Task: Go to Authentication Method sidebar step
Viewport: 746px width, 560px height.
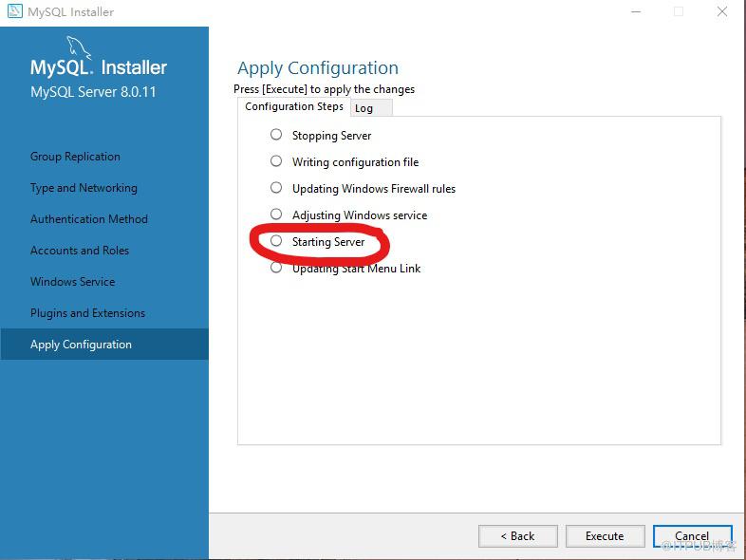Action: pyautogui.click(x=89, y=219)
